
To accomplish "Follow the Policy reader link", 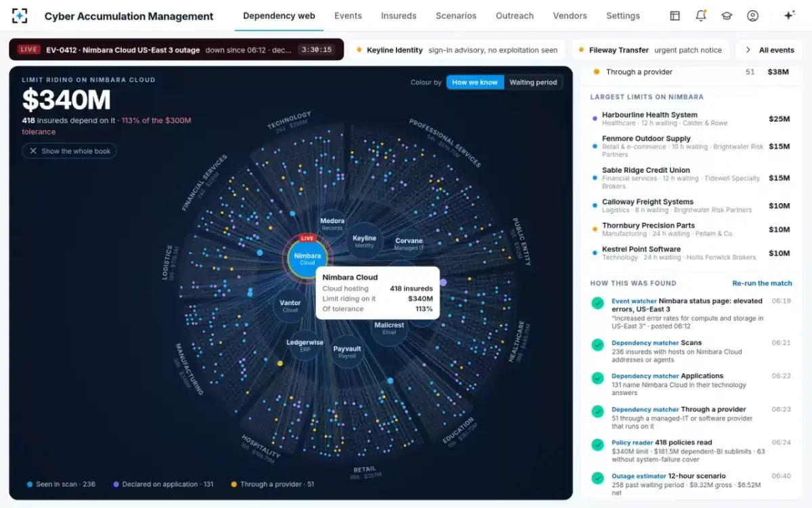I will 632,442.
